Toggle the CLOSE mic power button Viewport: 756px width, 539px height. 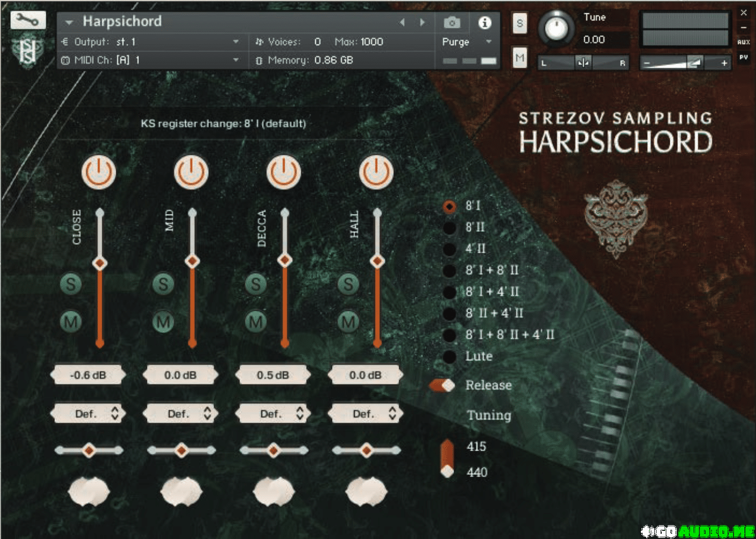[x=99, y=172]
